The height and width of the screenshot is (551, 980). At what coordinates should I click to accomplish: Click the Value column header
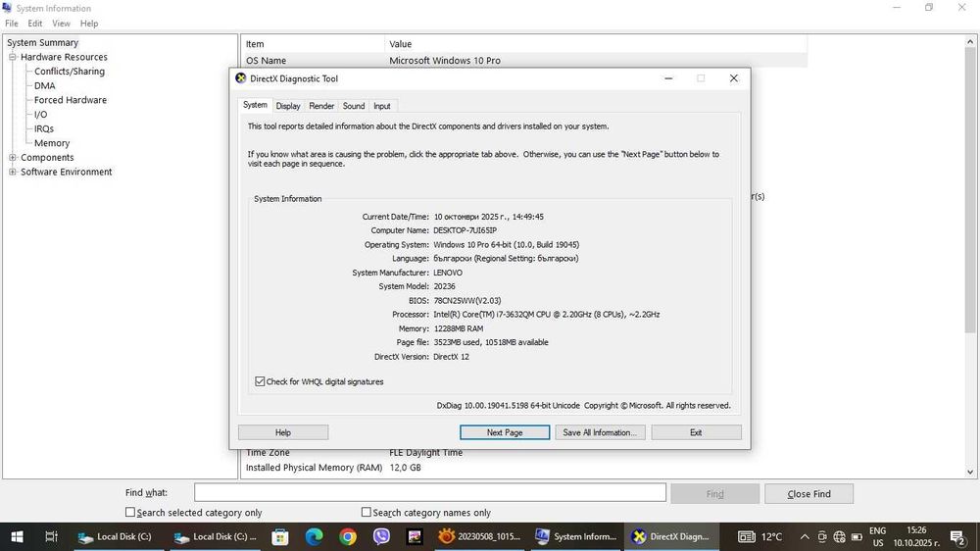coord(596,44)
